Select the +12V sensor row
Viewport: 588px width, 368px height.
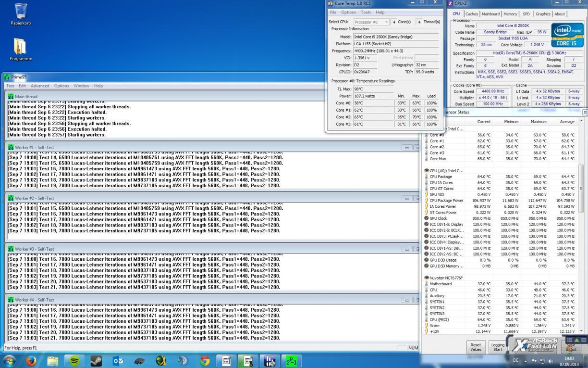point(500,331)
